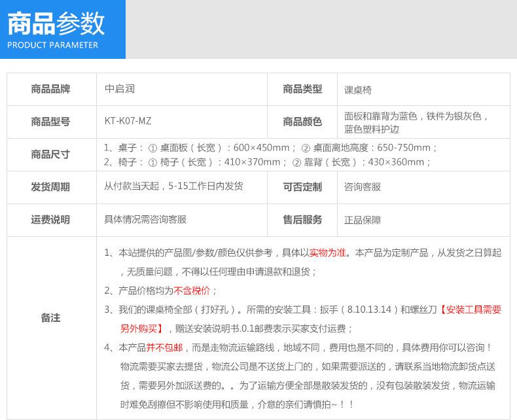Image resolution: width=517 pixels, height=420 pixels.
Task: Select the 正品保障 after-sales value
Action: point(363,220)
